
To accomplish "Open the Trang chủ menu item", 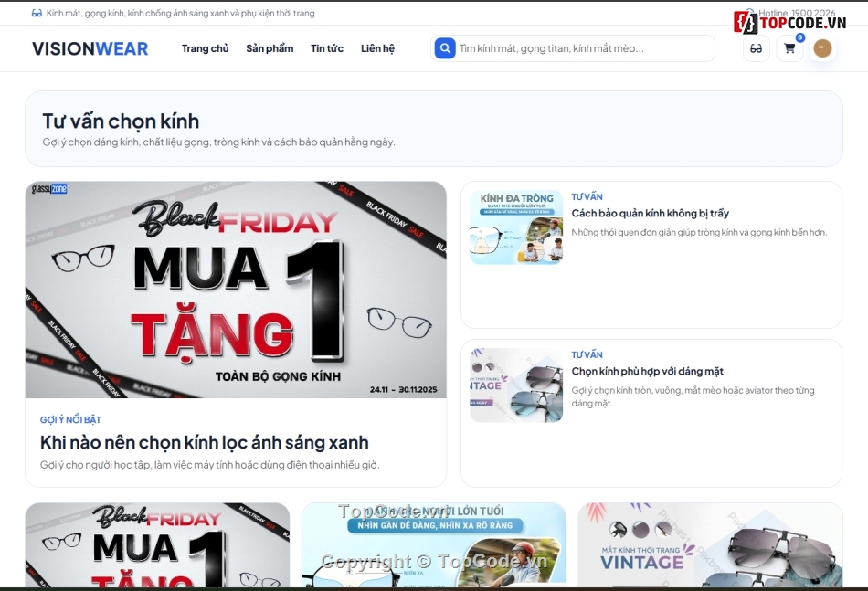I will coord(205,48).
